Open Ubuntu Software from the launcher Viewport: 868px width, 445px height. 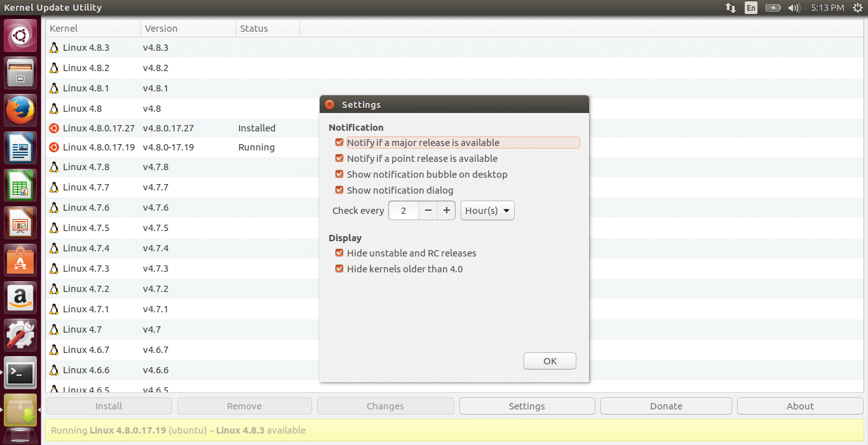tap(21, 260)
